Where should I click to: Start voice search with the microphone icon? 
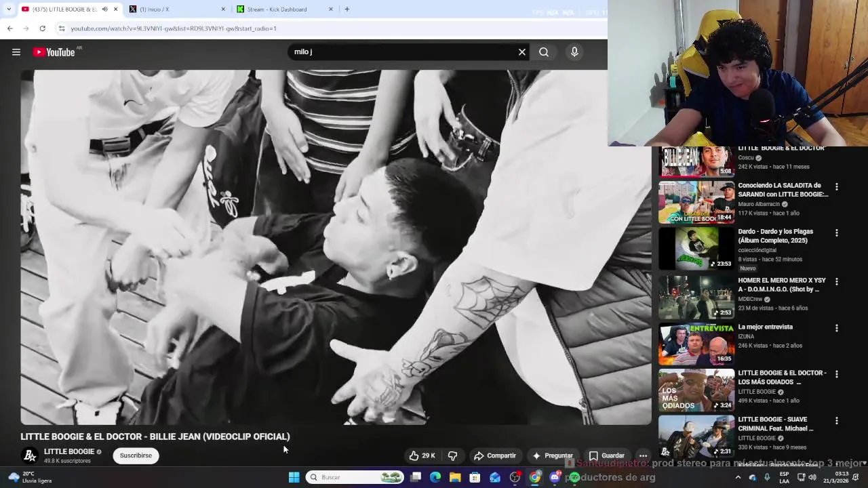(x=574, y=52)
